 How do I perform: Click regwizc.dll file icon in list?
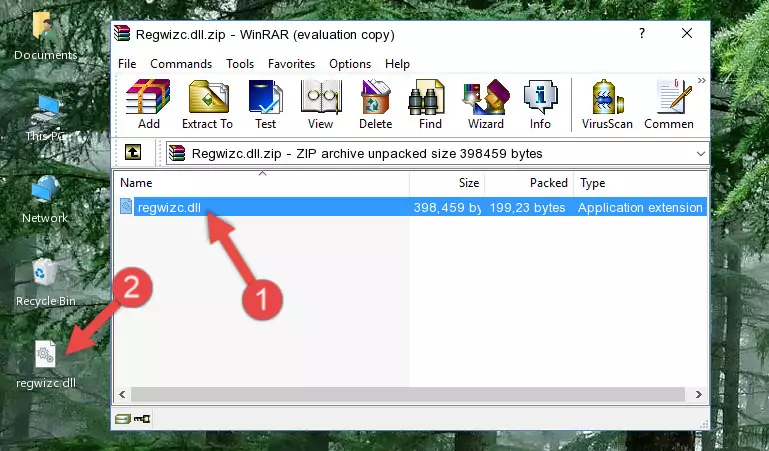pos(126,207)
